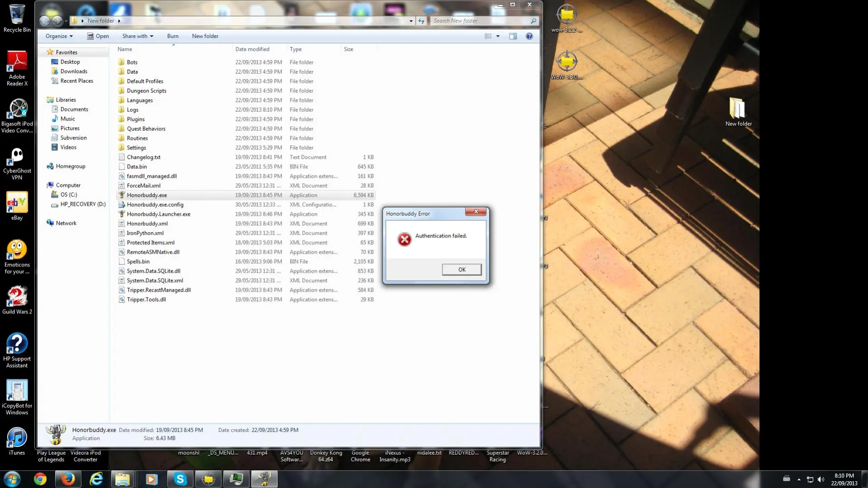Open the Guild Wars 2 desktop icon
This screenshot has height=488, width=868.
tap(17, 300)
